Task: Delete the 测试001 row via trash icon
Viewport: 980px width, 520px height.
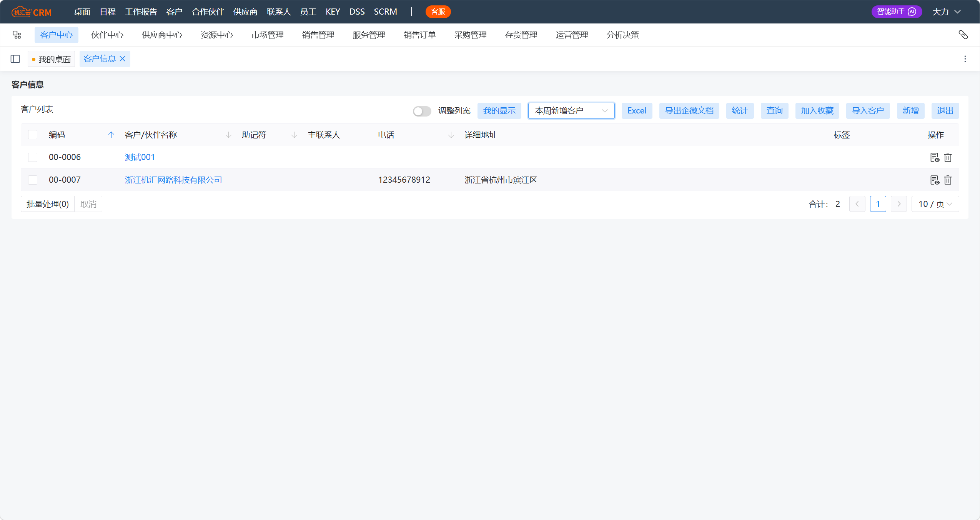Action: pos(948,157)
